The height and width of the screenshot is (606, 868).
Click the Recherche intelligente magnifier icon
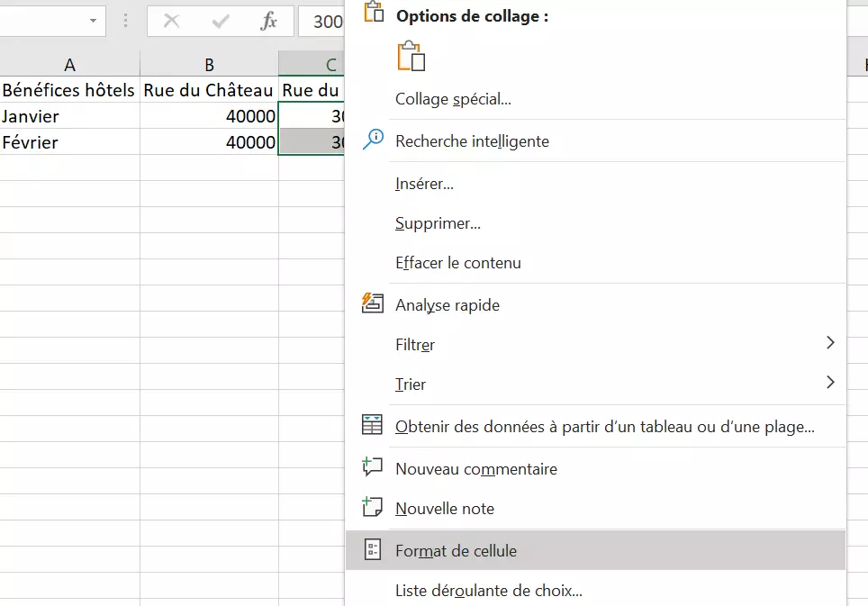point(373,140)
